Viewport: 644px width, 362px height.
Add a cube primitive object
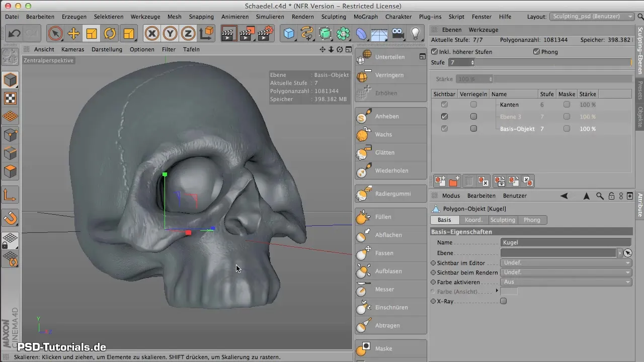click(289, 34)
